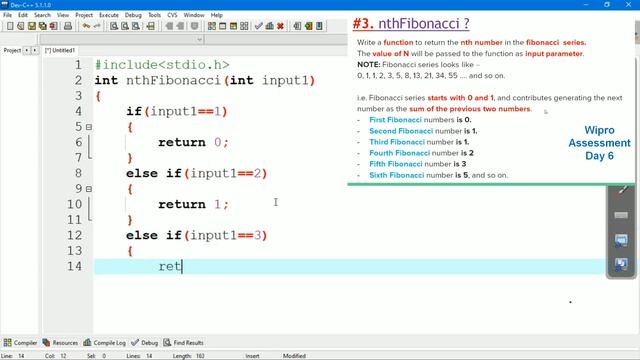
Task: Open the File menu
Action: (7, 15)
